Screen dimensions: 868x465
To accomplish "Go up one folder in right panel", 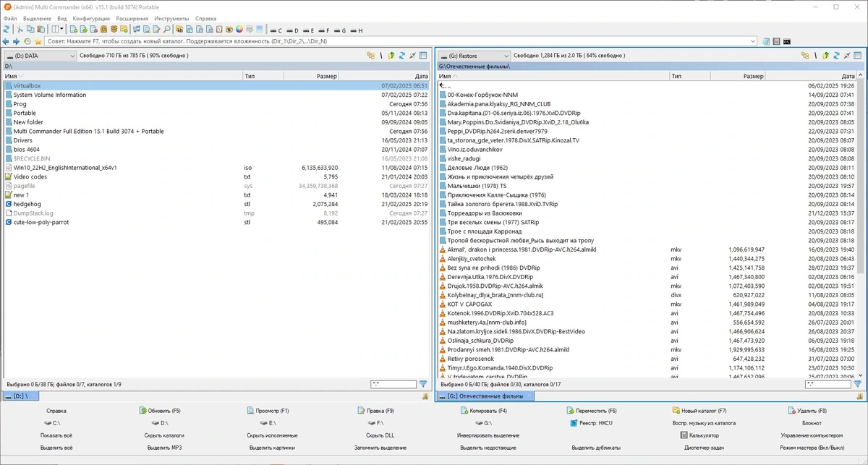I will [826, 55].
